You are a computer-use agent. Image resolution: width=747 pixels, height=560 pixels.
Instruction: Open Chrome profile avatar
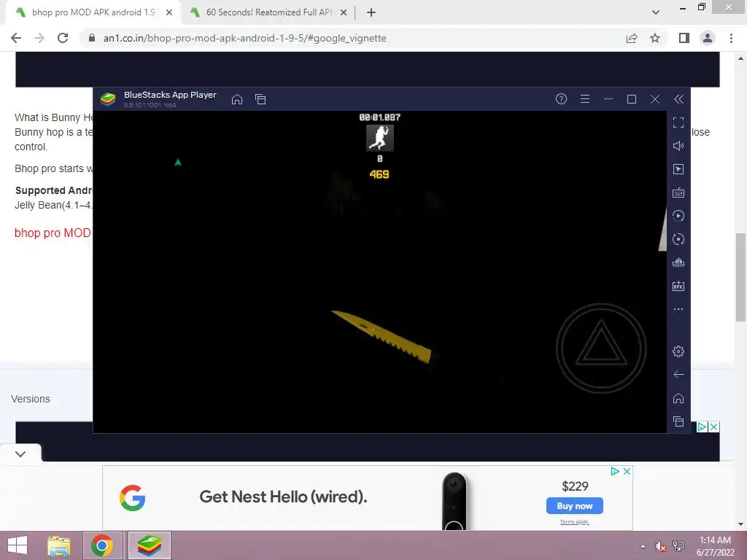(708, 38)
